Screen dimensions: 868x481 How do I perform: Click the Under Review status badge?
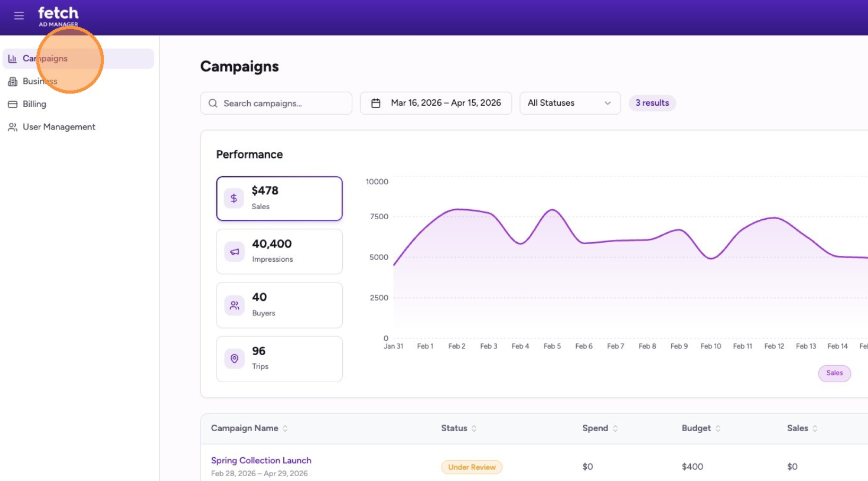point(472,467)
